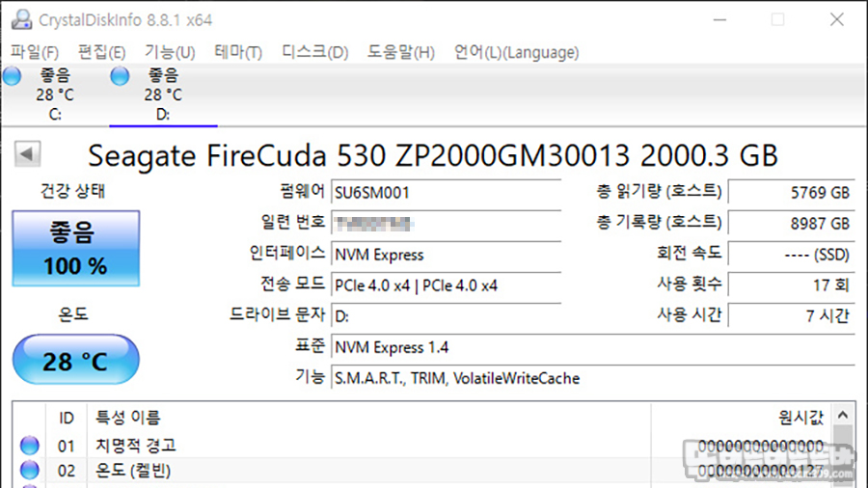Click the drive letter field D:
Image resolution: width=868 pixels, height=488 pixels.
tap(447, 316)
